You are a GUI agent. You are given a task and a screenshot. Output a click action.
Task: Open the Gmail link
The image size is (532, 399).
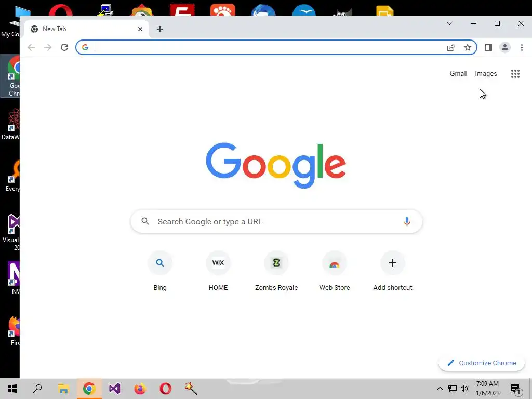(x=458, y=74)
